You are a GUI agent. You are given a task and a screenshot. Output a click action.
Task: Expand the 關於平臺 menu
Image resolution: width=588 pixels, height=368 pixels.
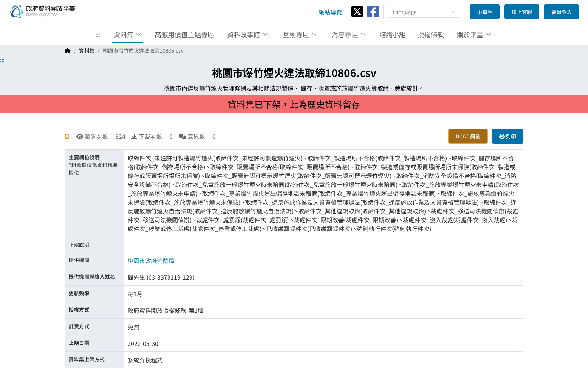click(474, 35)
